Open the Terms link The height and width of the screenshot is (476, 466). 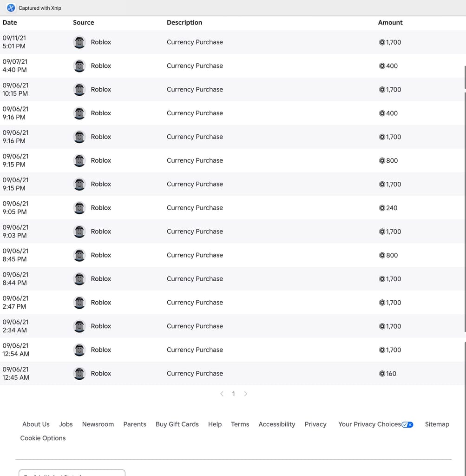(240, 424)
